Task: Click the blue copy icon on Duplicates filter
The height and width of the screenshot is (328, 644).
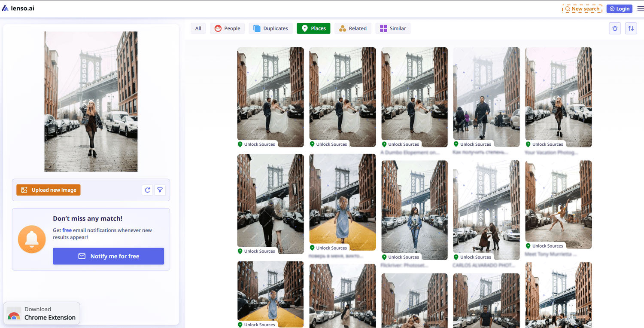Action: (256, 28)
